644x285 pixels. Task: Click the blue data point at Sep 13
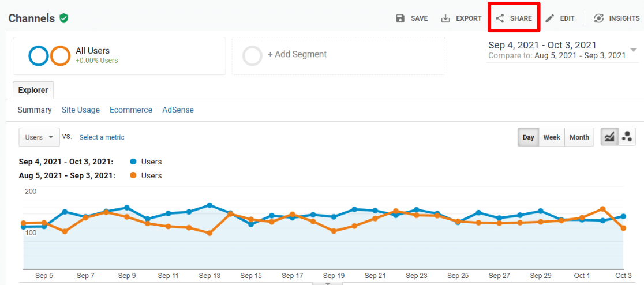point(209,205)
